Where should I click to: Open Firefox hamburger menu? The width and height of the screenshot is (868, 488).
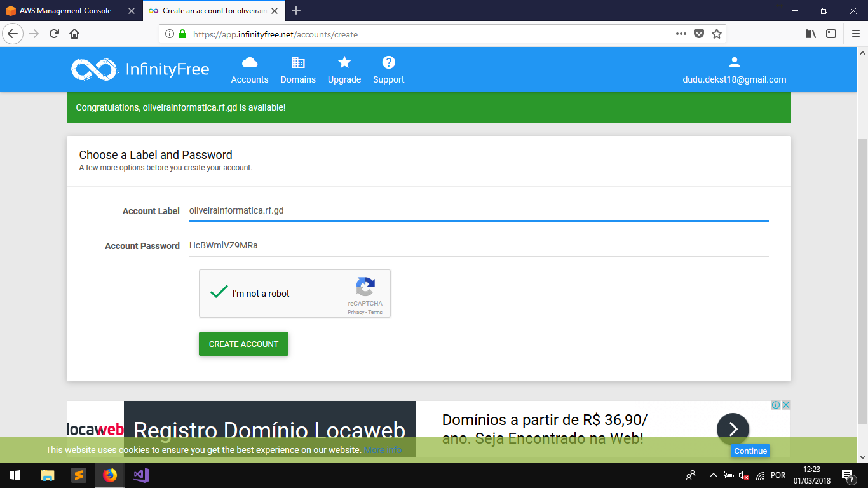click(855, 34)
